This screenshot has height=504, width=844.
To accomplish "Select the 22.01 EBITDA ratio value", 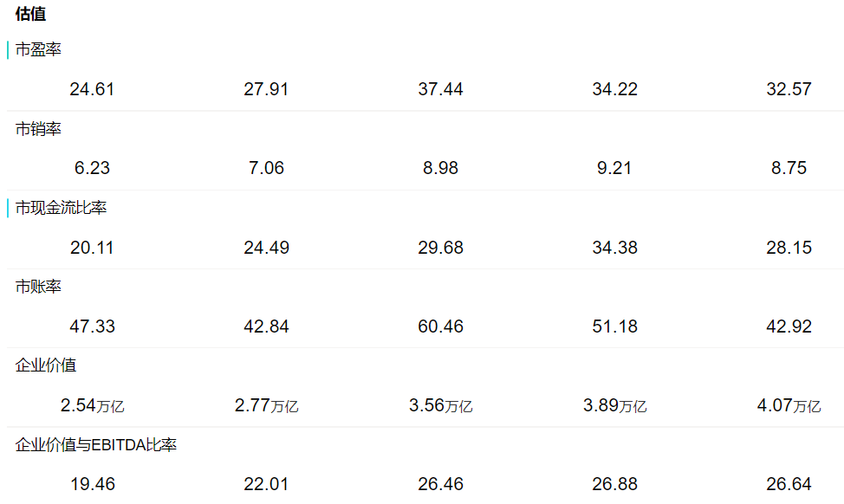I will 266,484.
